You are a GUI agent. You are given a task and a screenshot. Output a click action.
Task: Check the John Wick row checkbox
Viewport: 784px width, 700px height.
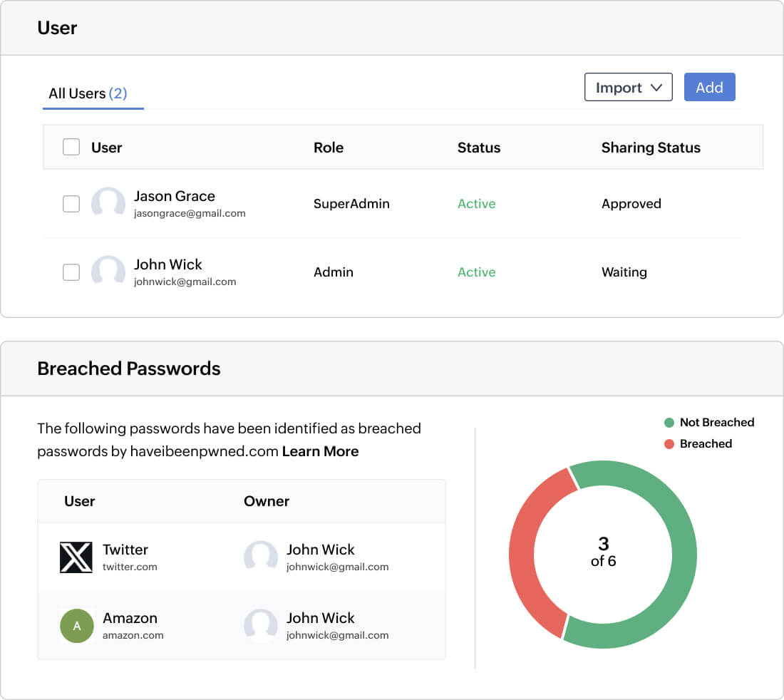(71, 272)
